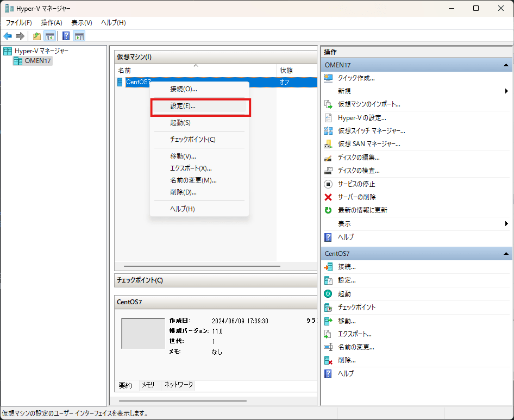Click the Settings icon under CentOS7 actions
Viewport: 514px width, 420px height.
pos(328,280)
